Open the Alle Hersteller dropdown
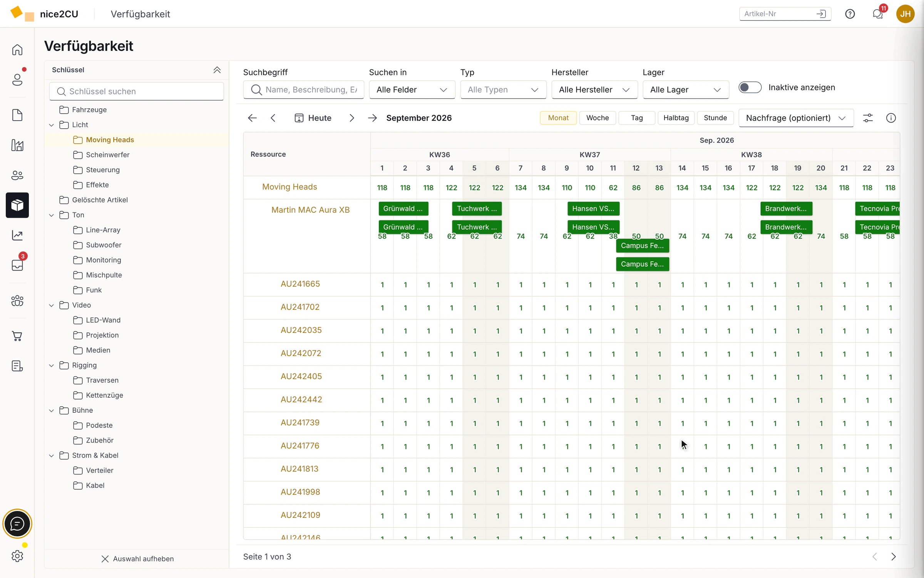 tap(594, 90)
